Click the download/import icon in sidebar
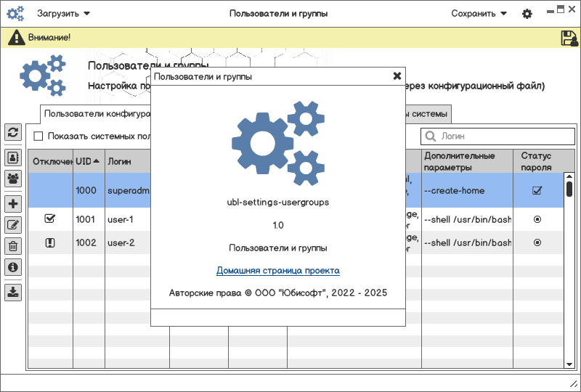The image size is (581, 392). pos(13,292)
